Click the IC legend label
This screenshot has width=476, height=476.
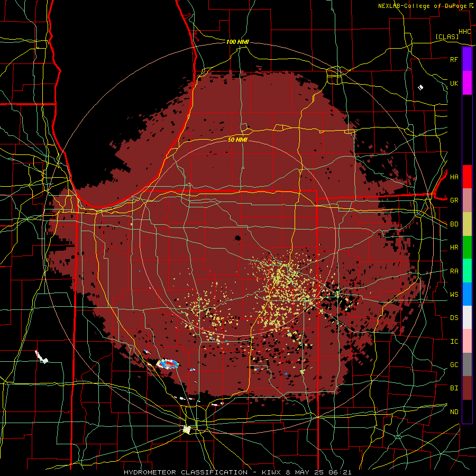pos(454,342)
